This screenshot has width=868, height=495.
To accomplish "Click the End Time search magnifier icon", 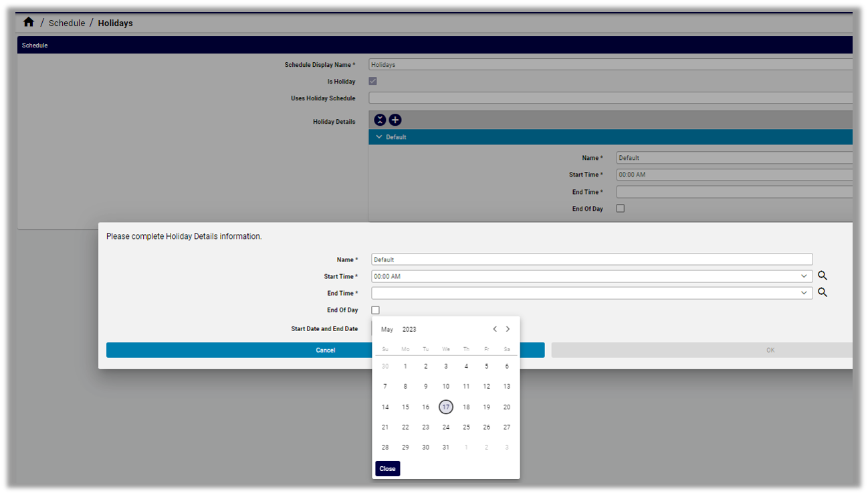I will click(823, 292).
